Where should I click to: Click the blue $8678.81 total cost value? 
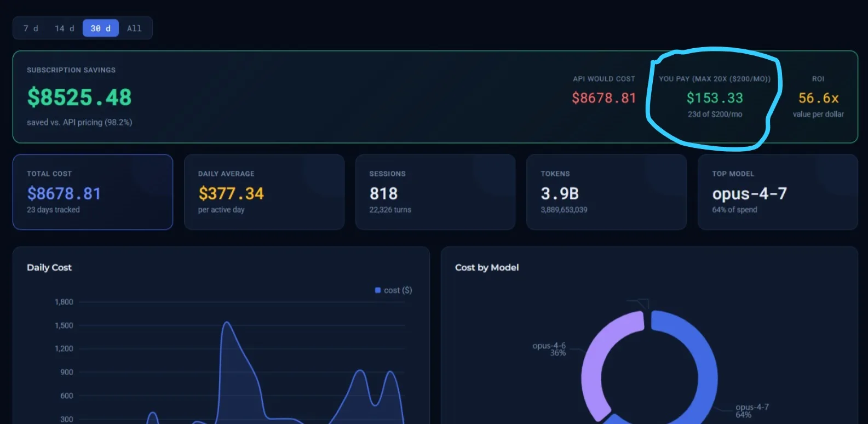pyautogui.click(x=64, y=193)
